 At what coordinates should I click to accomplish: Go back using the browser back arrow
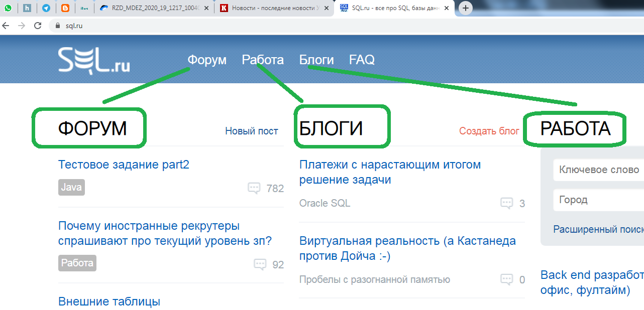pyautogui.click(x=6, y=26)
